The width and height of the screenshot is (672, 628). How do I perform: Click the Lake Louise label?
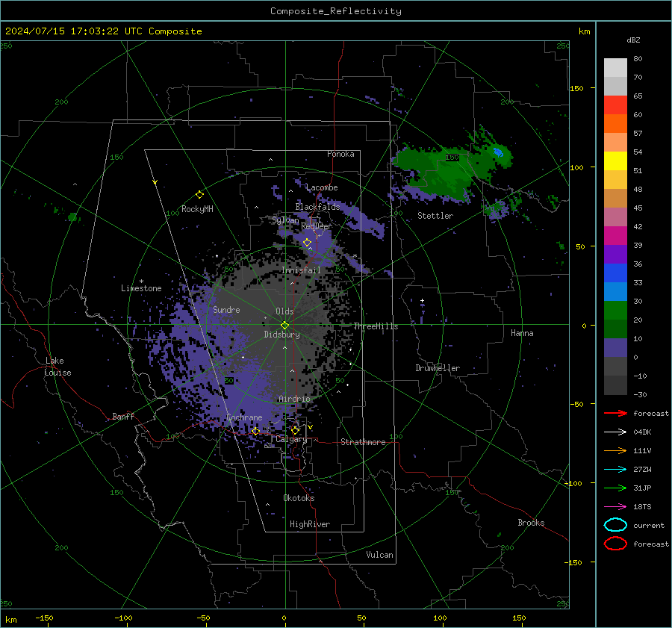(57, 367)
